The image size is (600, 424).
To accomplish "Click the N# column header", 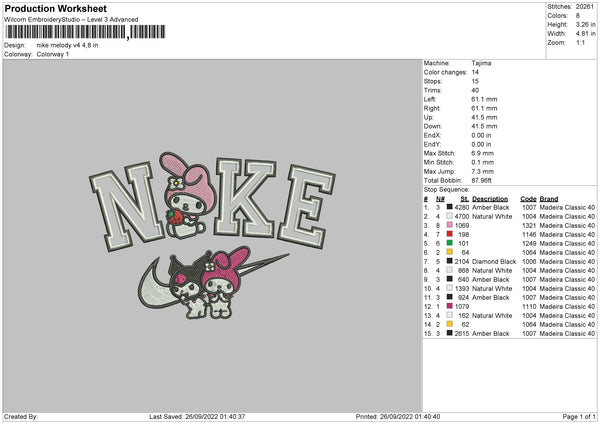I will click(440, 199).
